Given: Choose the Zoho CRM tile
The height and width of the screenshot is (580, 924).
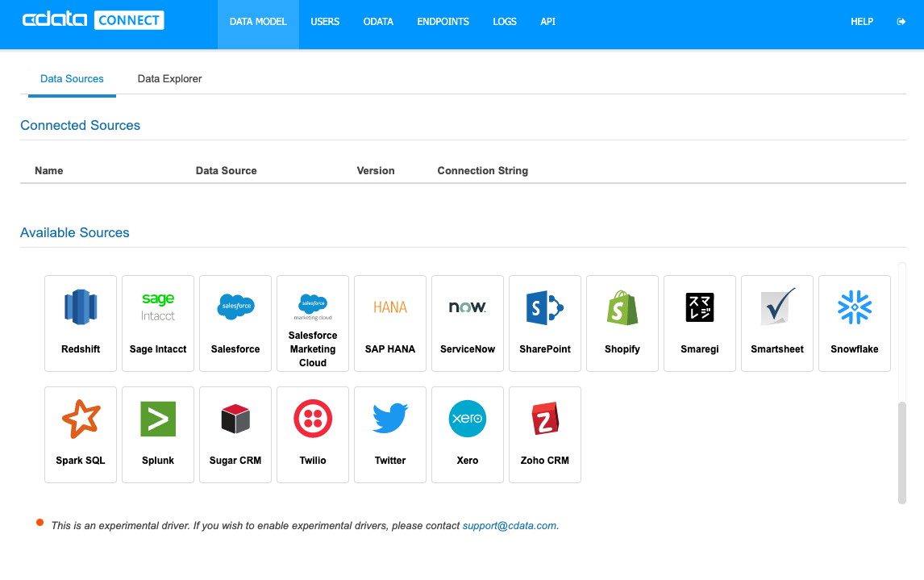Looking at the screenshot, I should pyautogui.click(x=545, y=435).
